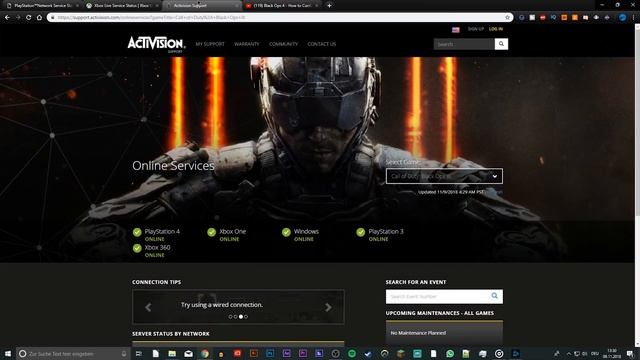This screenshot has width=640, height=360.
Task: Focus the site Search field
Action: (x=464, y=44)
